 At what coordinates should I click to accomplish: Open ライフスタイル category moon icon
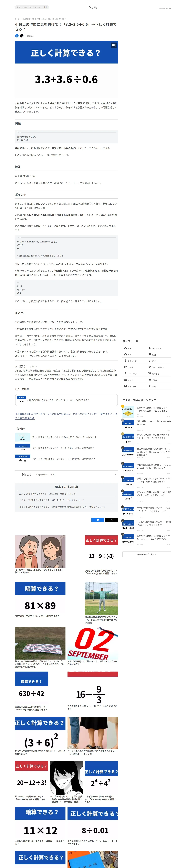pos(150,367)
